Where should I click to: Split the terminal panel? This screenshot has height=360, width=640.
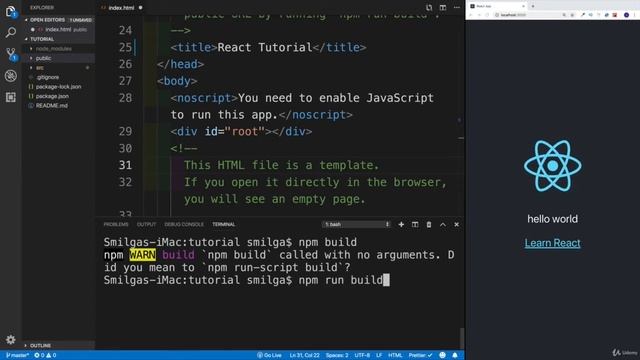pyautogui.click(x=415, y=224)
